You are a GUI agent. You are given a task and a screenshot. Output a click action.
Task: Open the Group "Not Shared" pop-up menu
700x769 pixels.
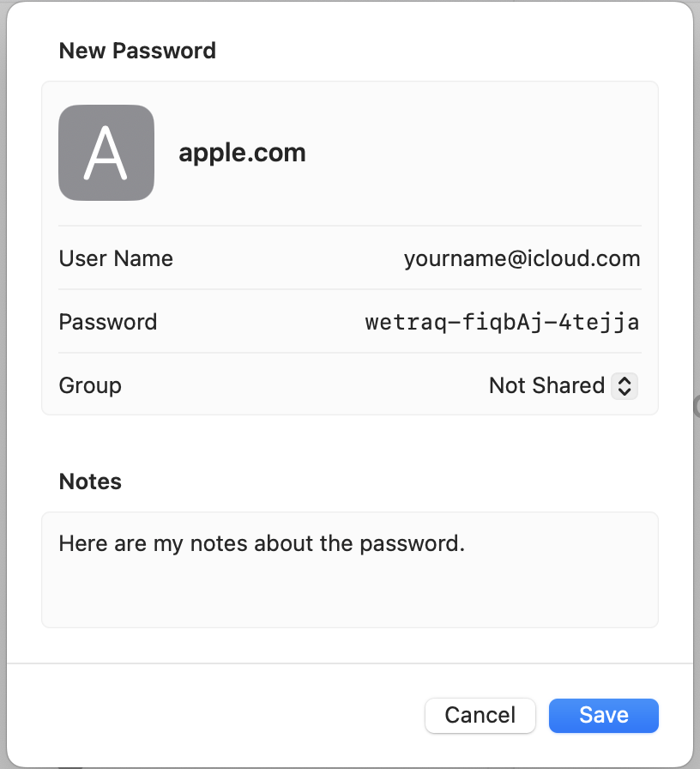(x=563, y=386)
